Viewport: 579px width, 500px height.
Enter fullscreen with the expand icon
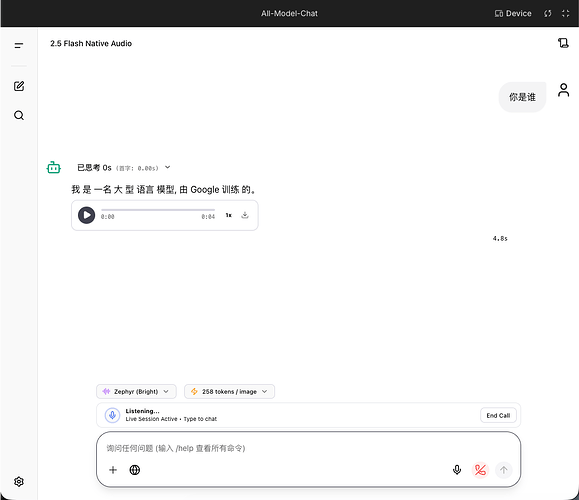click(x=565, y=14)
